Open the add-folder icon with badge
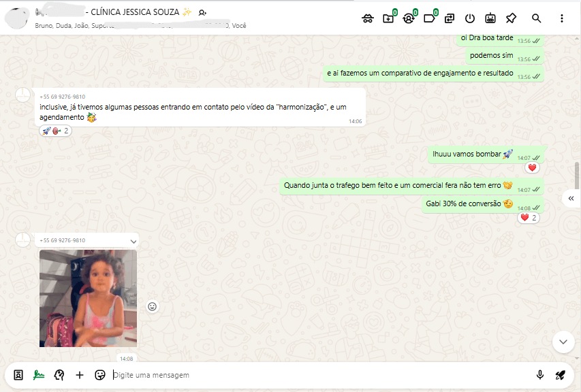 pos(388,18)
